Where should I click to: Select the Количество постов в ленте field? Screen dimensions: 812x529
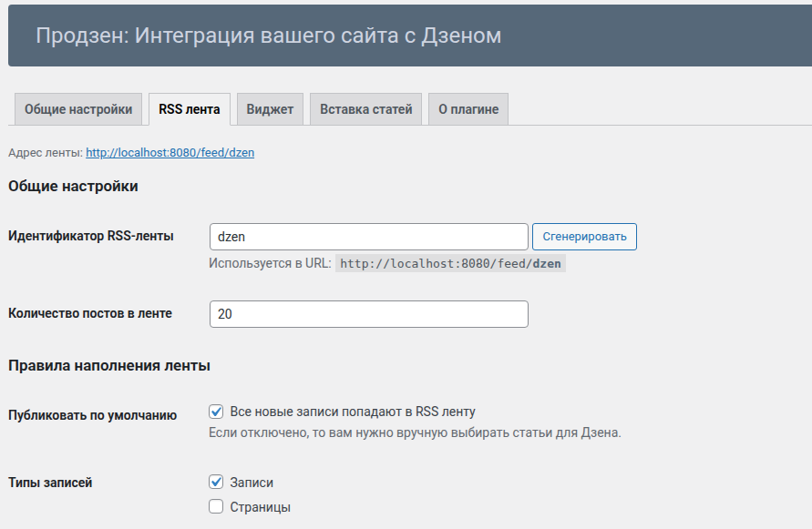coord(368,313)
